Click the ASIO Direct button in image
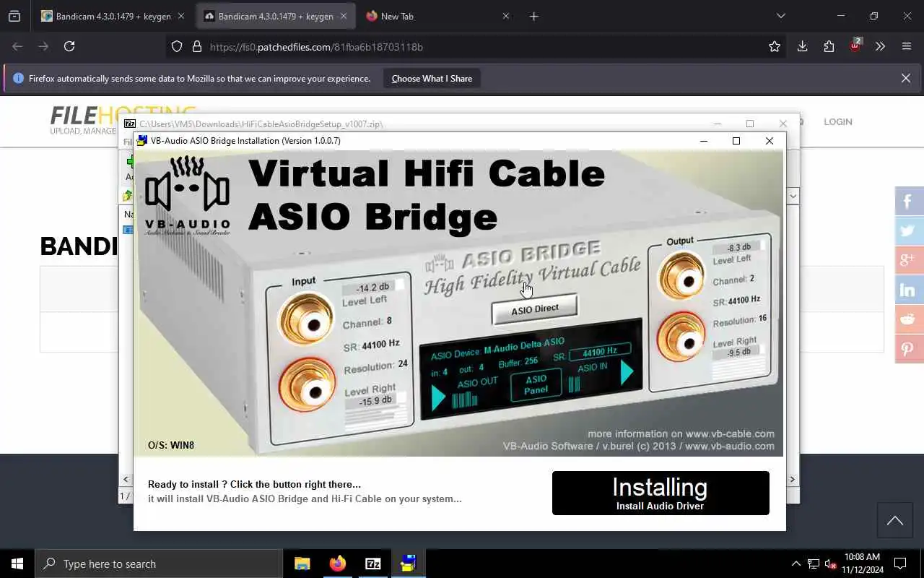Viewport: 924px width, 578px height. pyautogui.click(x=535, y=309)
